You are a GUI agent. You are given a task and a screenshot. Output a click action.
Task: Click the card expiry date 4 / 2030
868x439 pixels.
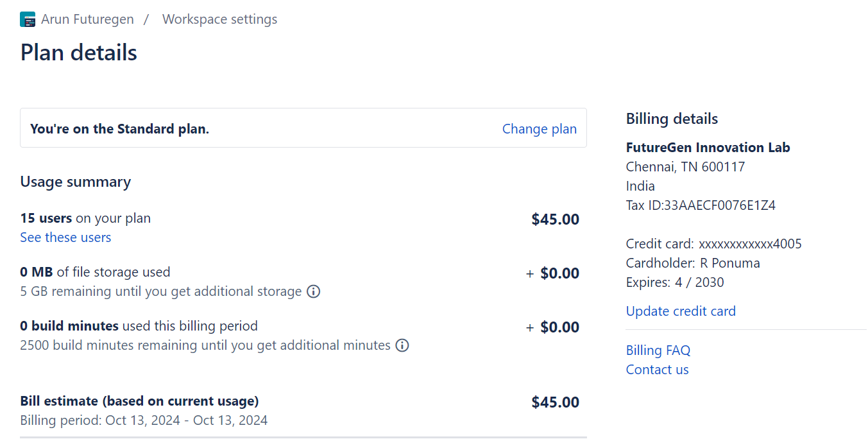699,282
